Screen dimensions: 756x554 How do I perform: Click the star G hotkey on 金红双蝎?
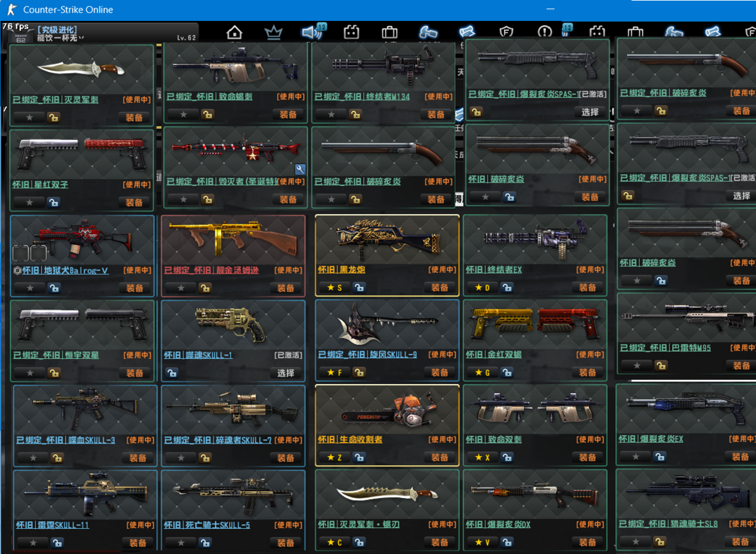tap(482, 372)
